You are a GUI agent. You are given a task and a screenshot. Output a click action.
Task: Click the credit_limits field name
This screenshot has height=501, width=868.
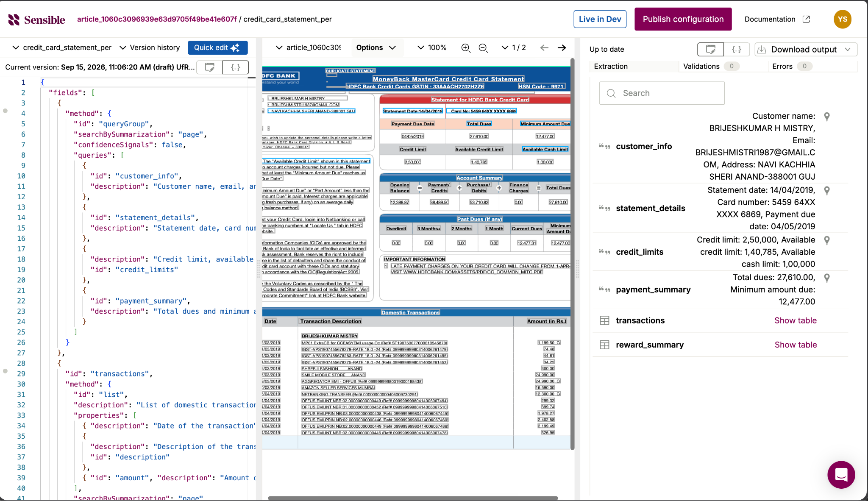click(639, 252)
